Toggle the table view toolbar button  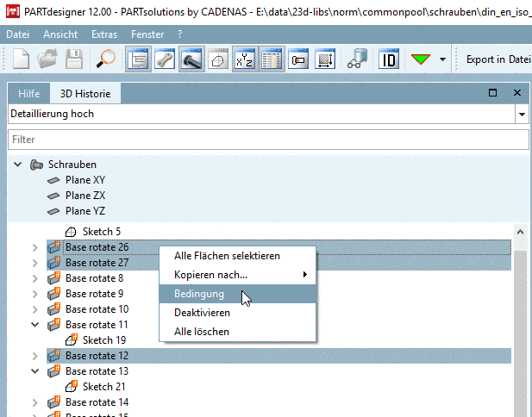click(x=272, y=59)
